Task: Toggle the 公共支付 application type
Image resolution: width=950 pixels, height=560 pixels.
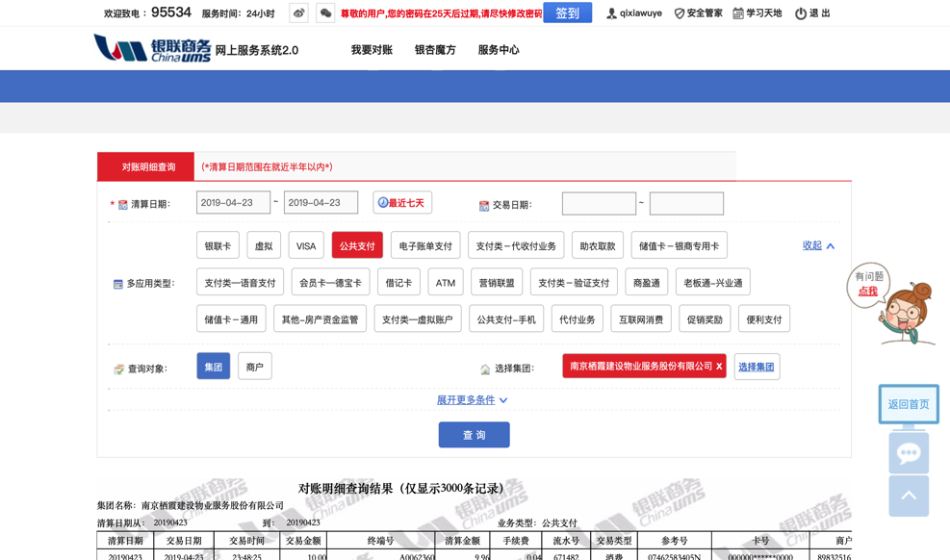Action: pyautogui.click(x=357, y=246)
